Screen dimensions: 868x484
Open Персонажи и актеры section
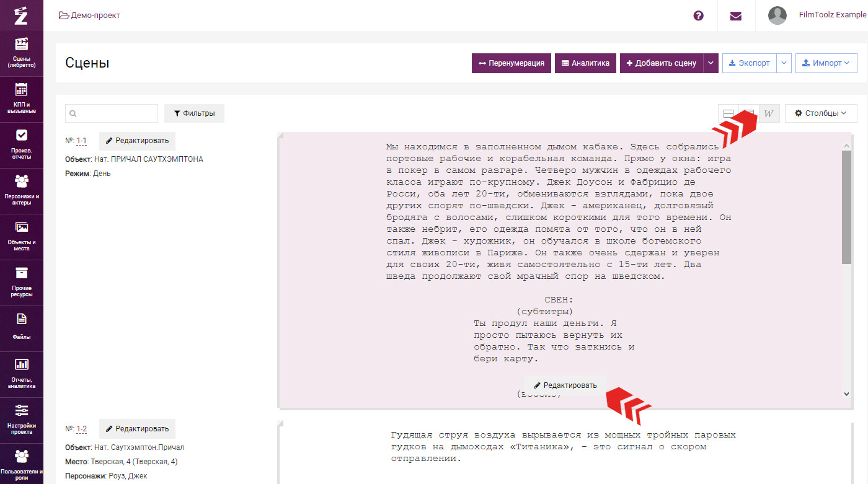(22, 191)
